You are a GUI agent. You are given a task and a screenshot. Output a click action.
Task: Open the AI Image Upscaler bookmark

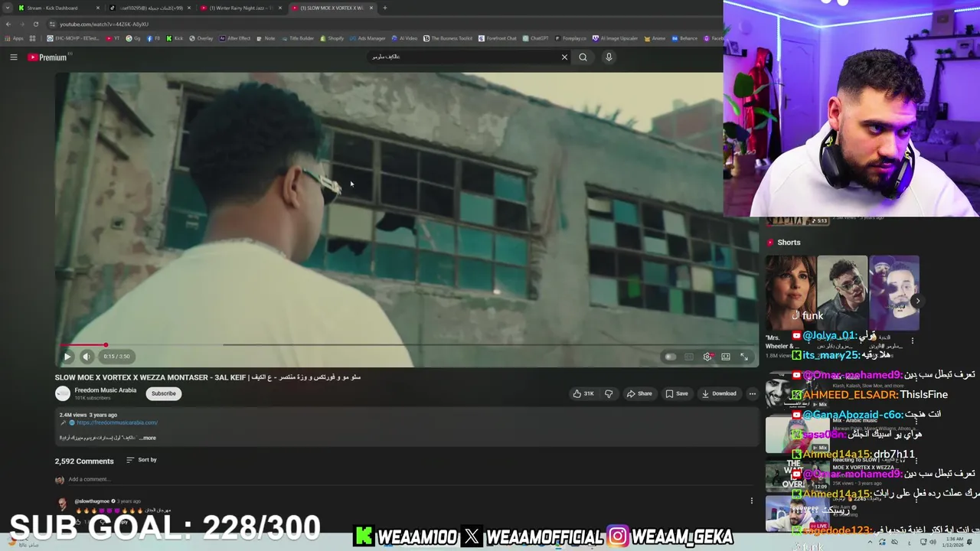(615, 38)
